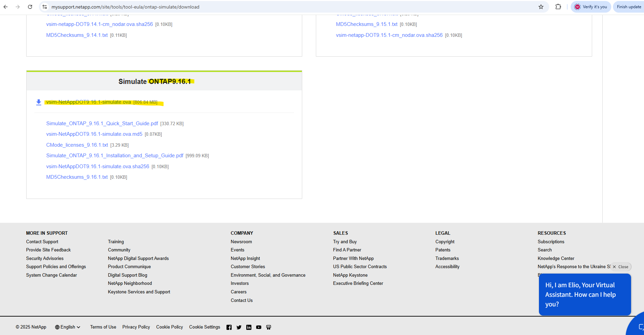Open Security Advisories link
The image size is (644, 335).
pyautogui.click(x=45, y=258)
